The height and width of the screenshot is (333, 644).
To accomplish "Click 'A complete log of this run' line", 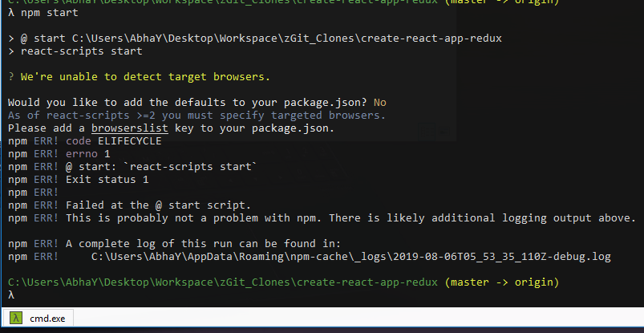I will [x=175, y=244].
